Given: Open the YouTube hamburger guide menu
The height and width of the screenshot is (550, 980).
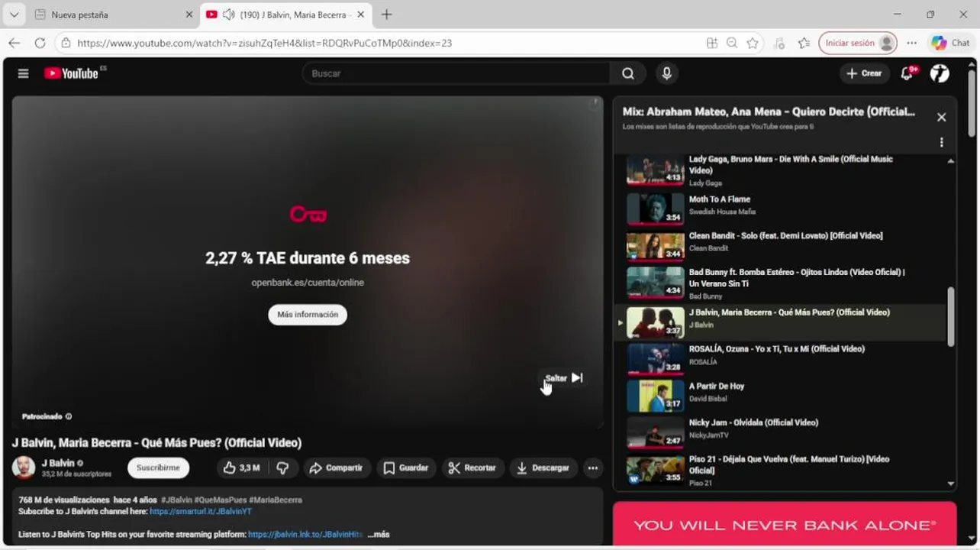Looking at the screenshot, I should point(23,73).
